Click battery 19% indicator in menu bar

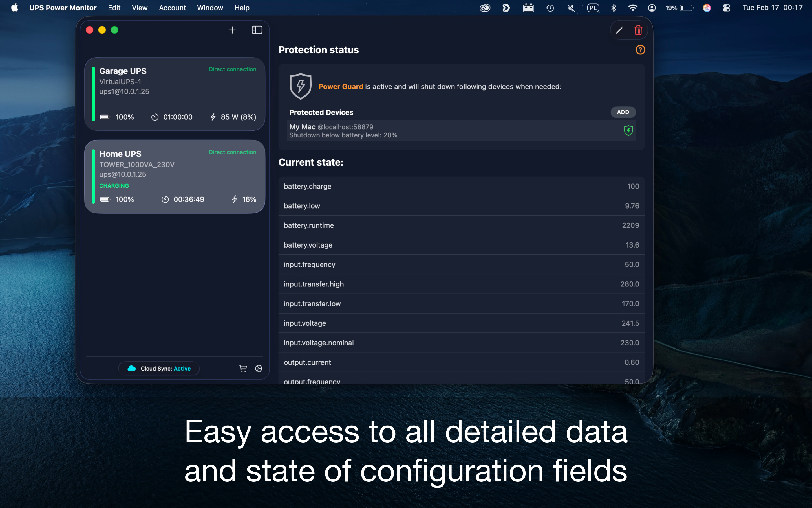pyautogui.click(x=679, y=8)
